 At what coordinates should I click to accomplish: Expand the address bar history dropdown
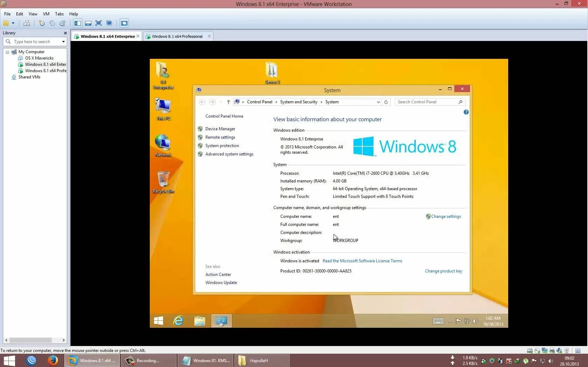click(378, 102)
